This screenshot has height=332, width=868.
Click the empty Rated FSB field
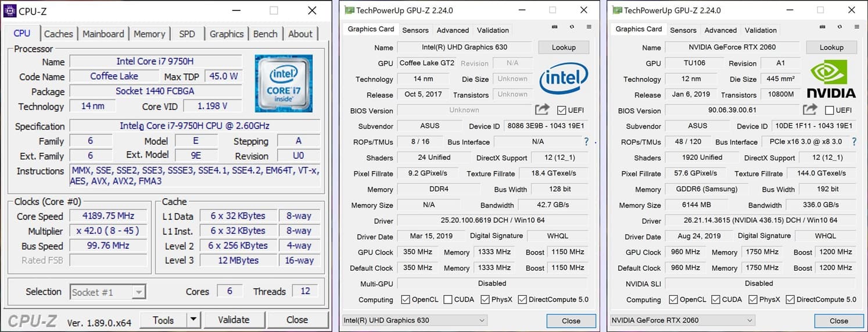108,260
